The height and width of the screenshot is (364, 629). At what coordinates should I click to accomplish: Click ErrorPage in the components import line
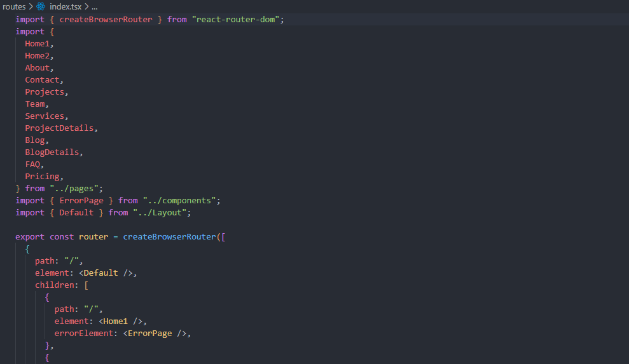point(81,201)
